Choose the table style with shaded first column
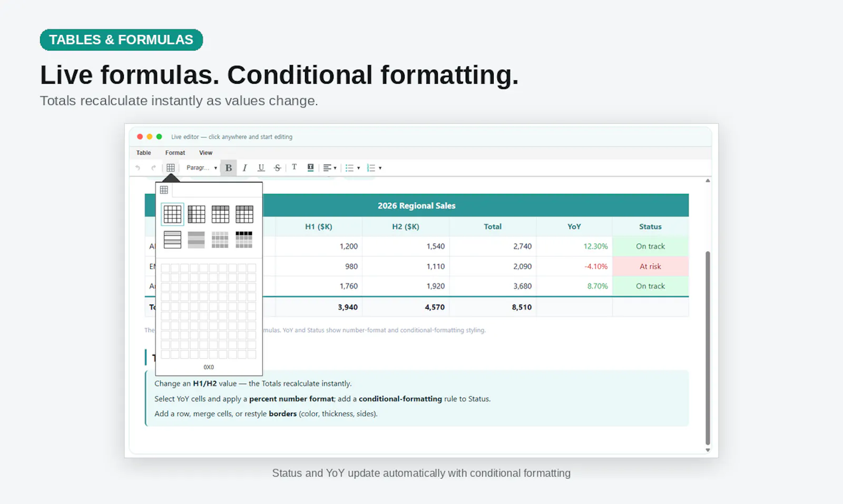Screen dimensions: 843x504 pos(197,214)
